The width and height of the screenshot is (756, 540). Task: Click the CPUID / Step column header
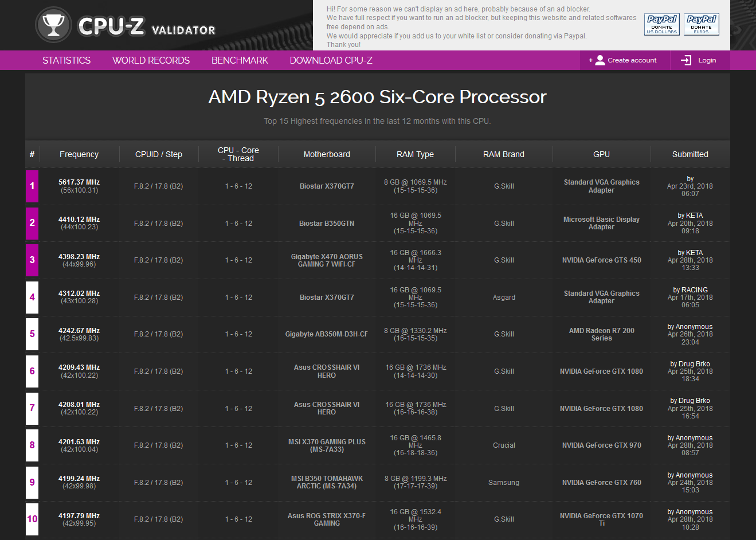point(159,154)
